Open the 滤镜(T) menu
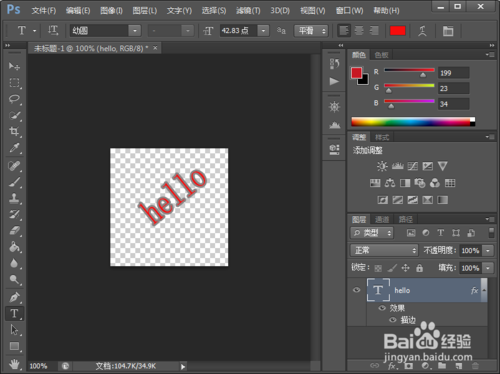The image size is (500, 374). [248, 11]
